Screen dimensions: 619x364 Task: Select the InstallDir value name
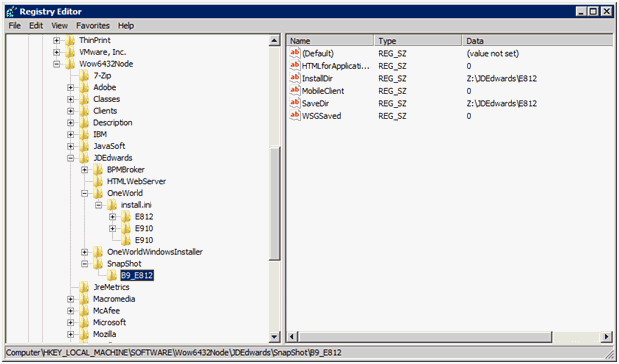(317, 78)
